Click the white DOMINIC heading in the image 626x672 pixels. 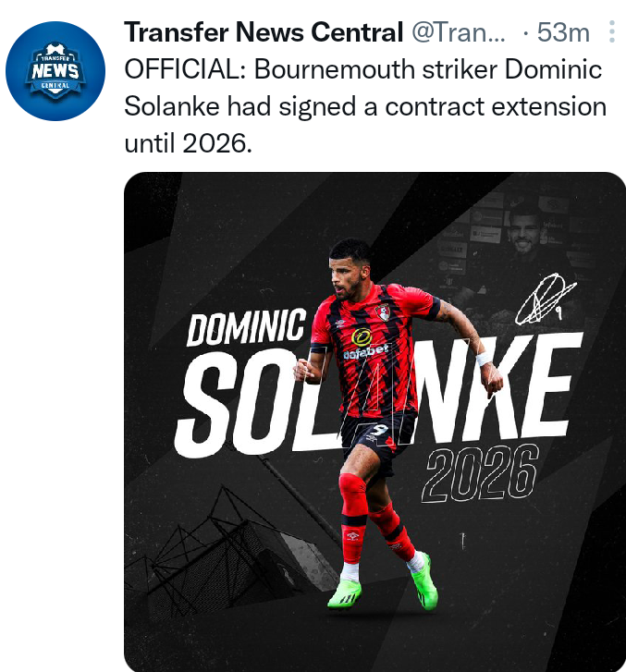(246, 326)
